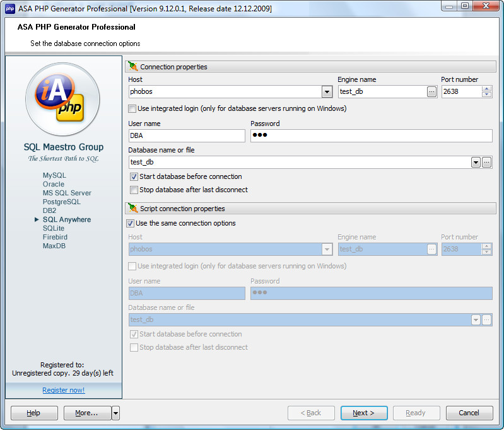This screenshot has height=431, width=504.
Task: Select MySQL in the product list
Action: pyautogui.click(x=54, y=175)
